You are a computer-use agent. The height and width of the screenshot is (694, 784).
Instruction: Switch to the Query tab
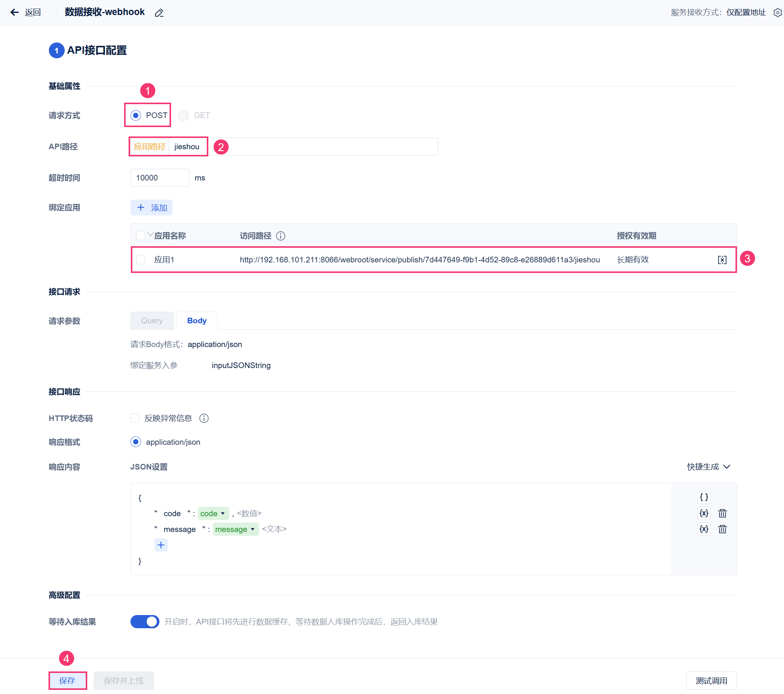pyautogui.click(x=152, y=321)
